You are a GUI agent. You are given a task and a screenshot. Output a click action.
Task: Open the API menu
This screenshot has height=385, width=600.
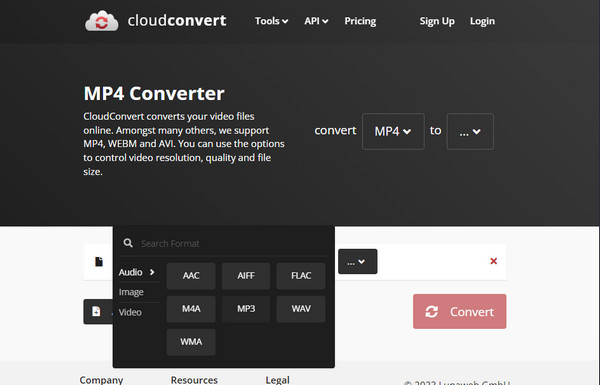316,21
